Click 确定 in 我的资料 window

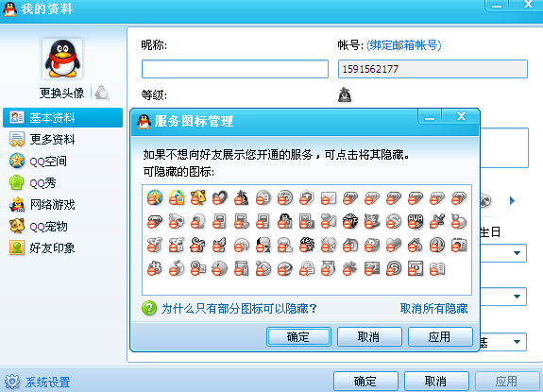pos(365,382)
